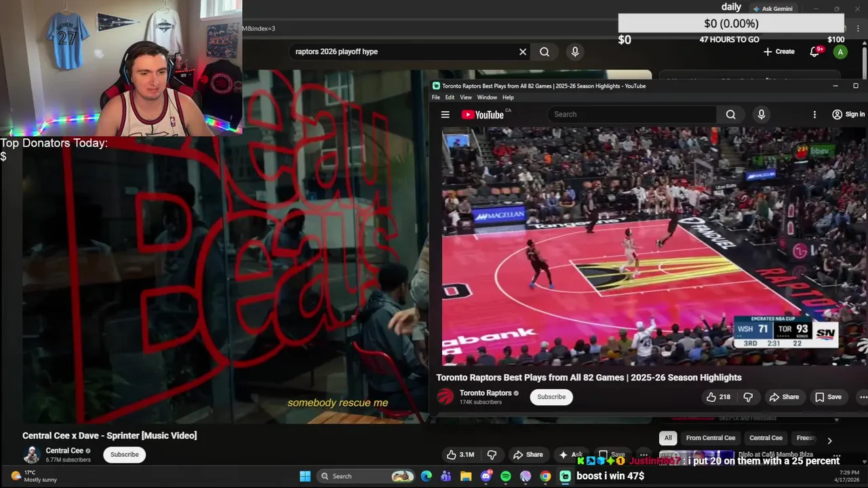This screenshot has height=488, width=868.
Task: Open the View menu
Action: pos(466,98)
